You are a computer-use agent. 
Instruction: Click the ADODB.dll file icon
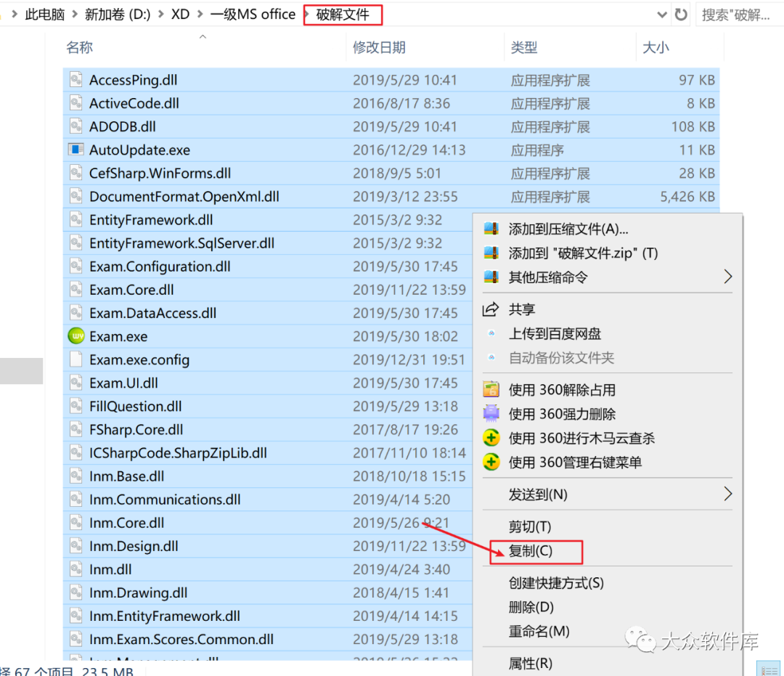click(75, 126)
